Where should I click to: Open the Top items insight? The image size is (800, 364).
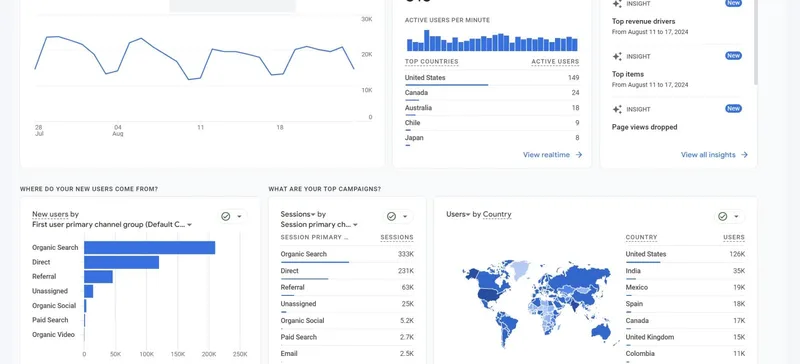[x=628, y=74]
